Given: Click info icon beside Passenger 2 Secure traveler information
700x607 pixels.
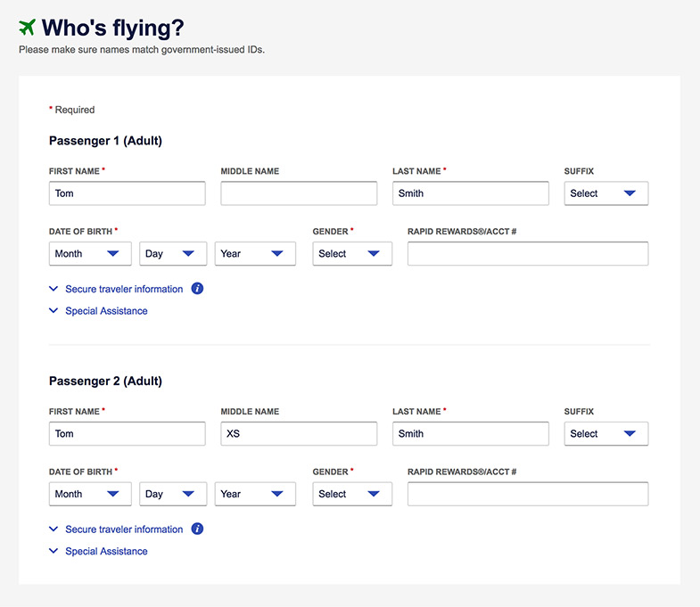Looking at the screenshot, I should pyautogui.click(x=198, y=529).
